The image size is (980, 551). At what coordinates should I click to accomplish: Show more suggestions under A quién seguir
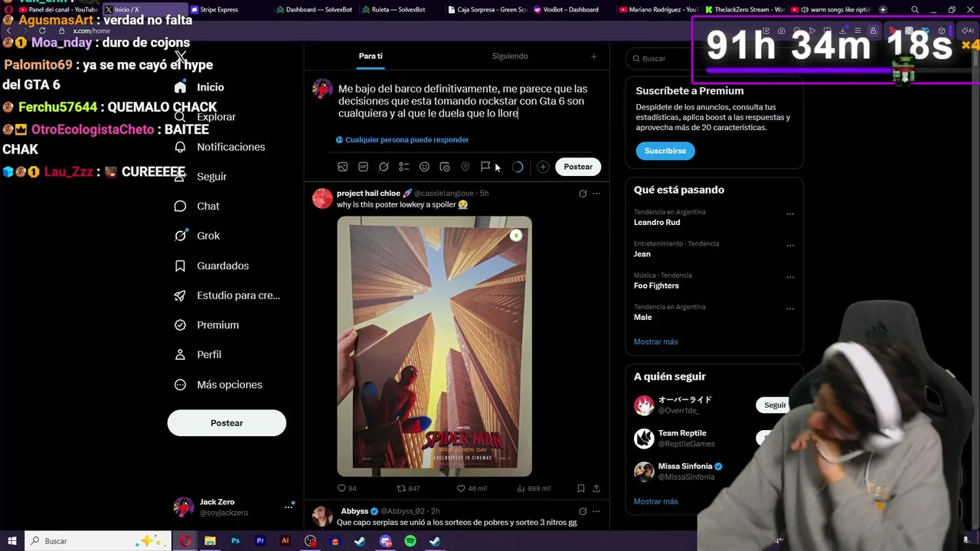pos(656,502)
